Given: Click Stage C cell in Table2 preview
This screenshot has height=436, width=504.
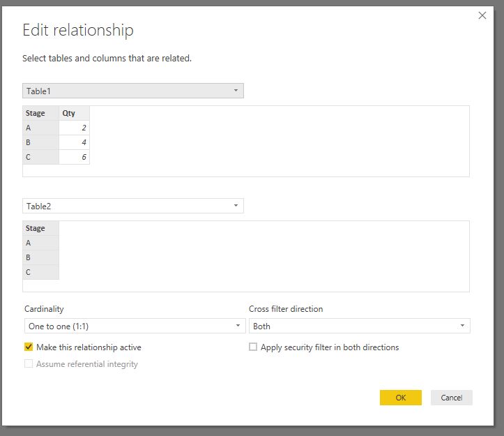Looking at the screenshot, I should tap(41, 272).
